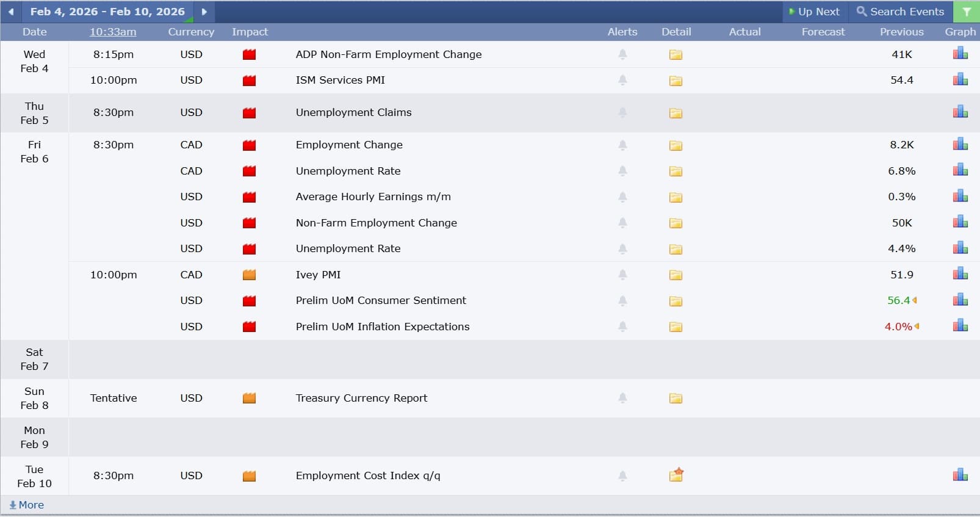980x517 pixels.
Task: Open detail folder for Employment Cost Index q/q
Action: click(676, 475)
